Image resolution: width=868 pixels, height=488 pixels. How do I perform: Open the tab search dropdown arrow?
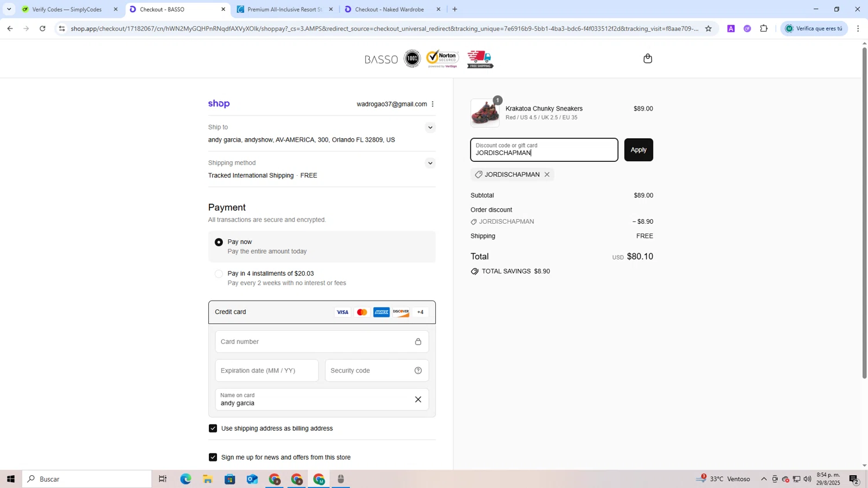point(9,9)
